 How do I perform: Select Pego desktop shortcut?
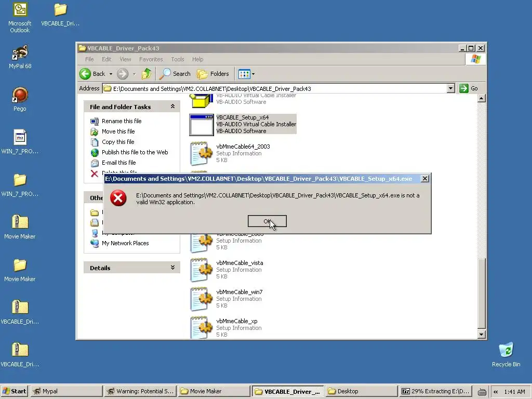point(20,99)
